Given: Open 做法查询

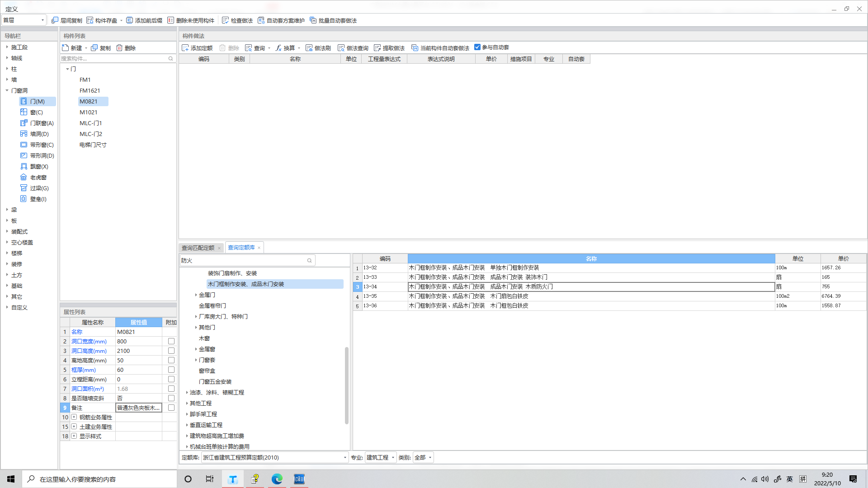Looking at the screenshot, I should 353,48.
